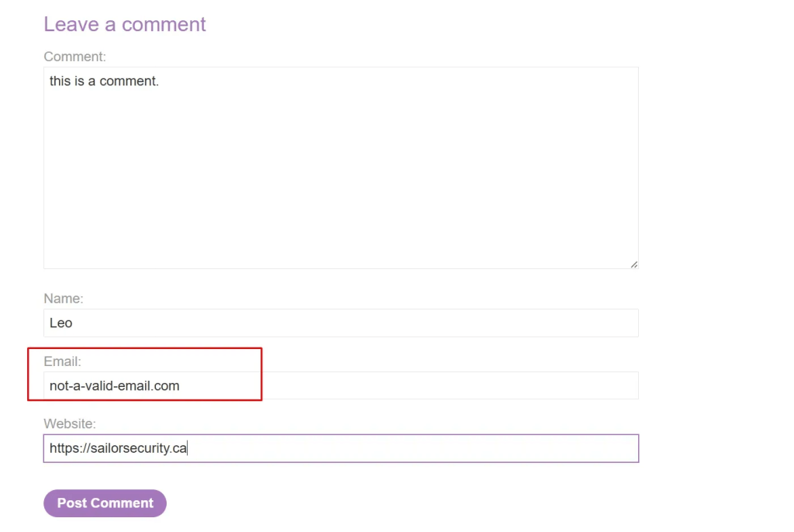The width and height of the screenshot is (794, 532).
Task: Click the URL "https://sailorsecurity.ca"
Action: point(118,448)
